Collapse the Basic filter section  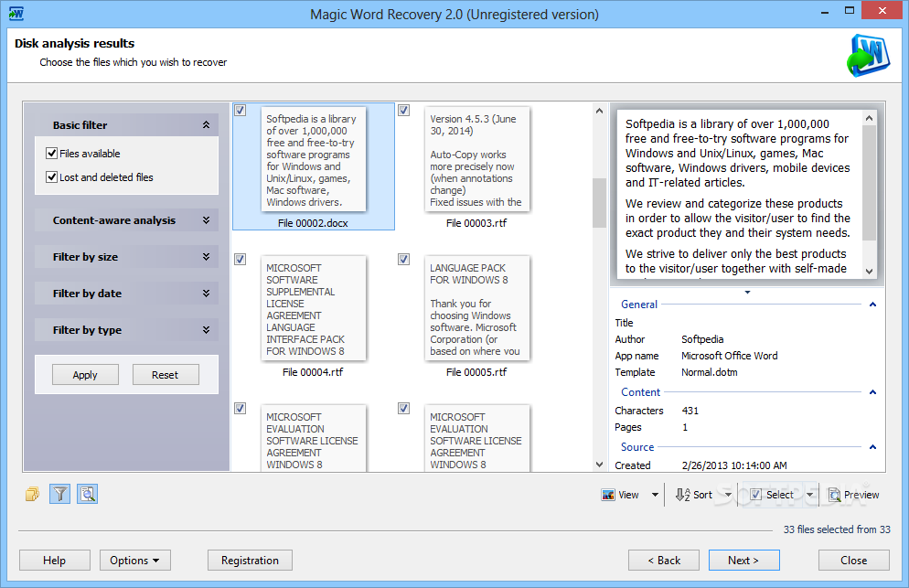pyautogui.click(x=206, y=124)
